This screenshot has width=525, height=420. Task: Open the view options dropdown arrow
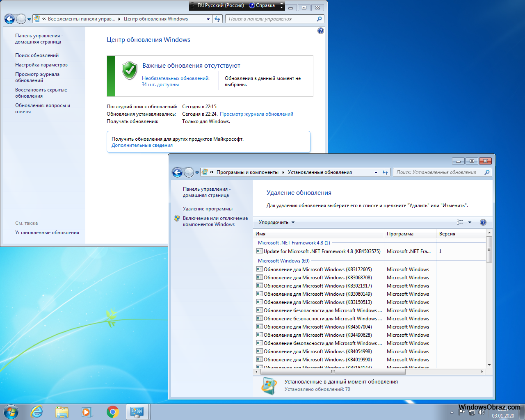(470, 222)
